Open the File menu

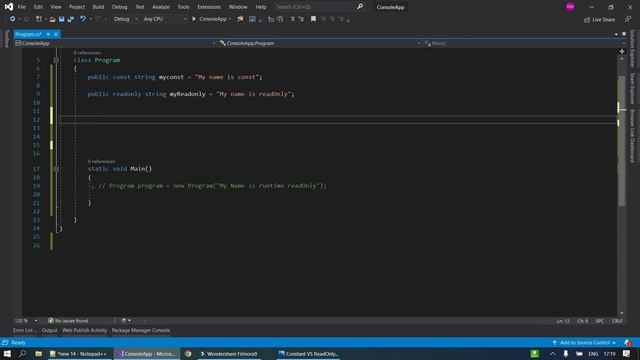[x=22, y=7]
